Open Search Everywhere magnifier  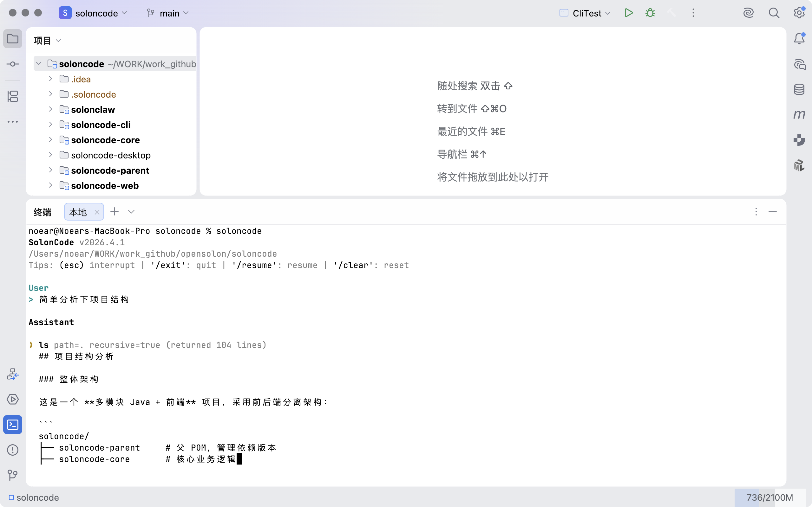coord(774,13)
